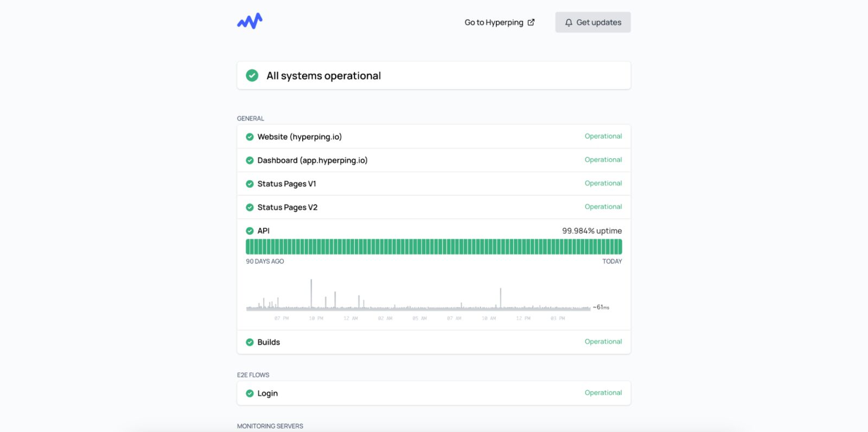This screenshot has height=432, width=868.
Task: Open the Status Pages V2 row
Action: coord(434,207)
